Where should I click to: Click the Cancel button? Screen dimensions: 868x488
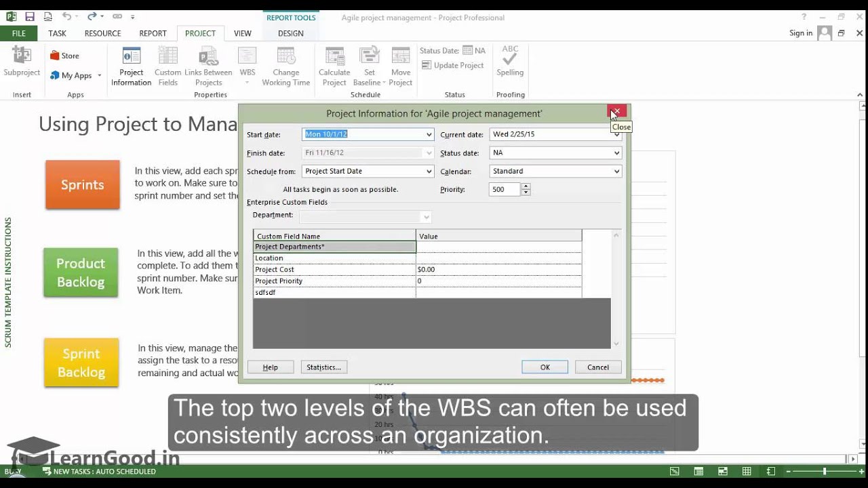pyautogui.click(x=598, y=367)
